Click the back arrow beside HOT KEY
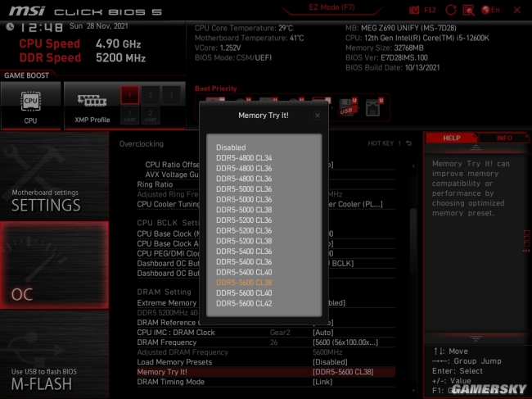This screenshot has height=399, width=532. [x=409, y=143]
